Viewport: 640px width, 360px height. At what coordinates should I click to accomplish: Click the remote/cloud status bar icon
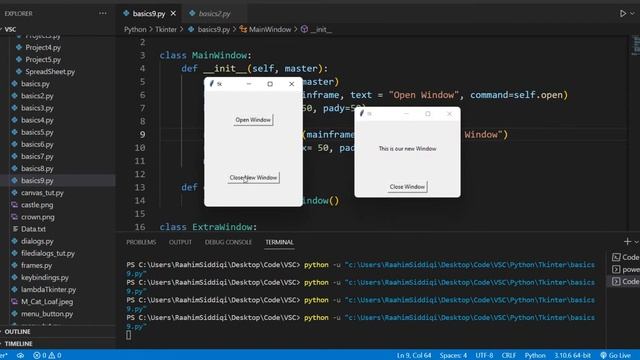(x=20, y=356)
